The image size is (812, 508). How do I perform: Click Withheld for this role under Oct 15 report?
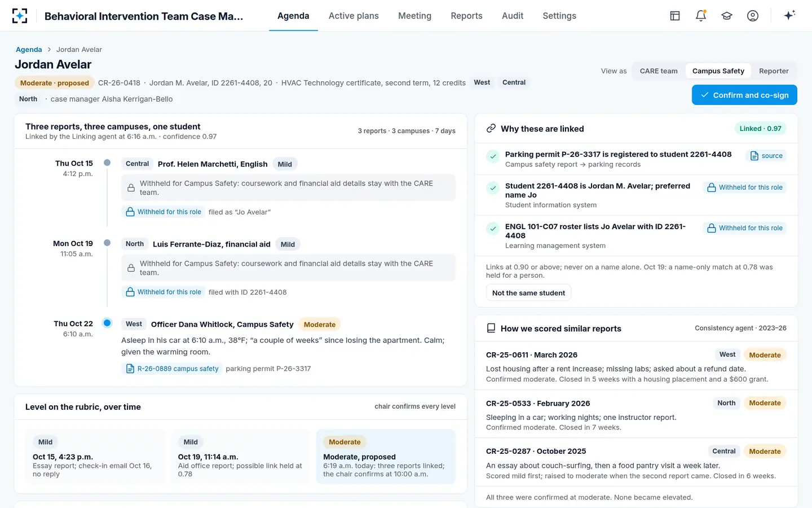pyautogui.click(x=164, y=212)
